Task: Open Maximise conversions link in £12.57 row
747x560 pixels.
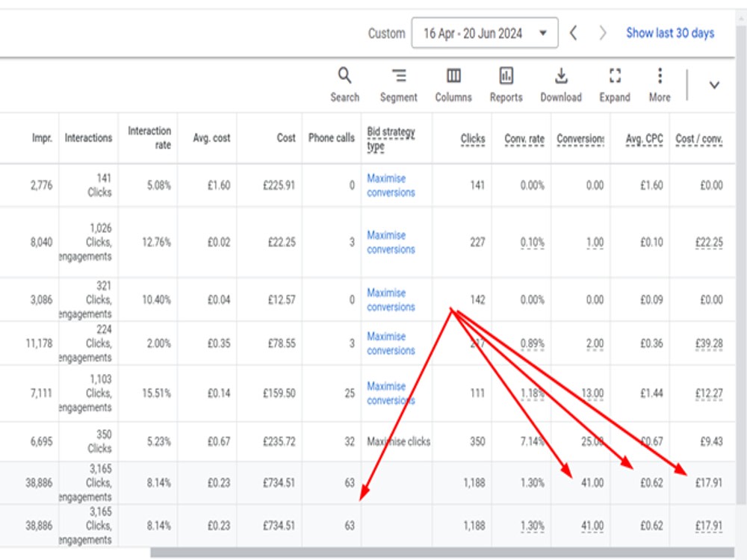Action: [x=391, y=300]
